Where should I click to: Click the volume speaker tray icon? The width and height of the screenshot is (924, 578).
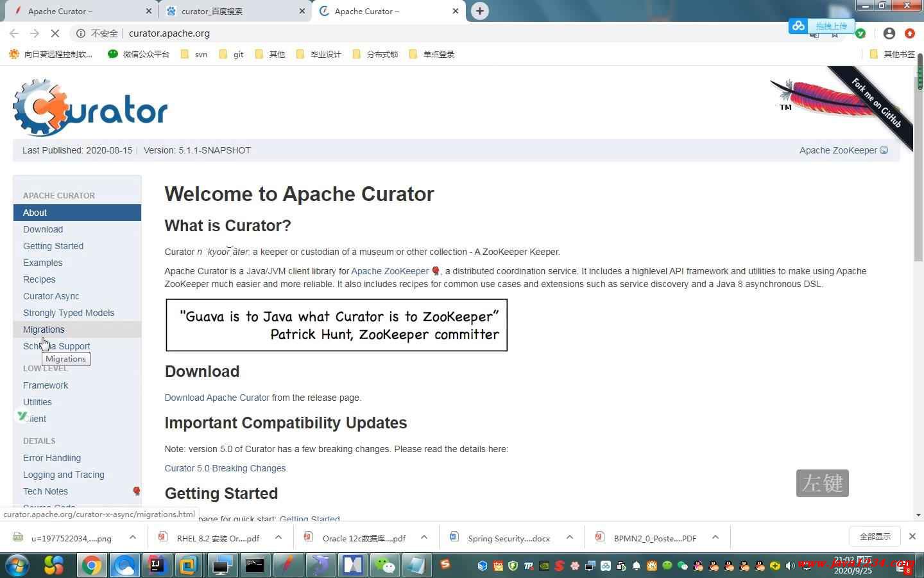790,566
